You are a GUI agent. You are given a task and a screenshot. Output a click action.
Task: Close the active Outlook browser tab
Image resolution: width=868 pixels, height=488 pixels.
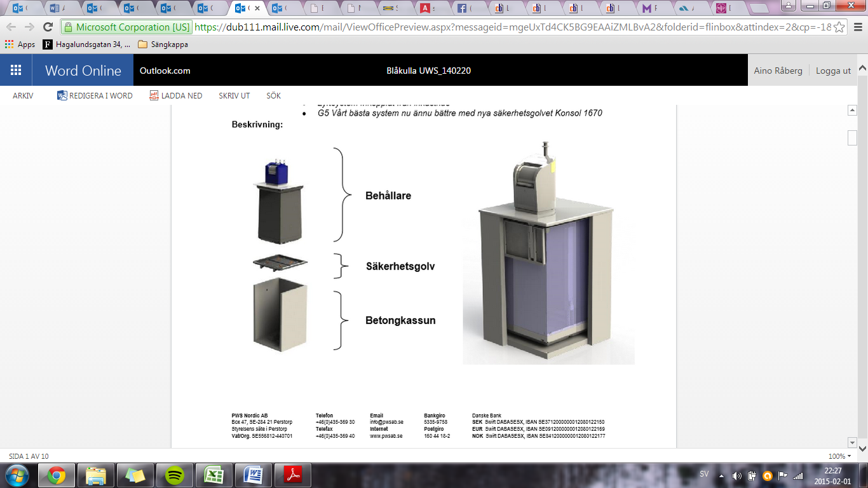[x=257, y=9]
